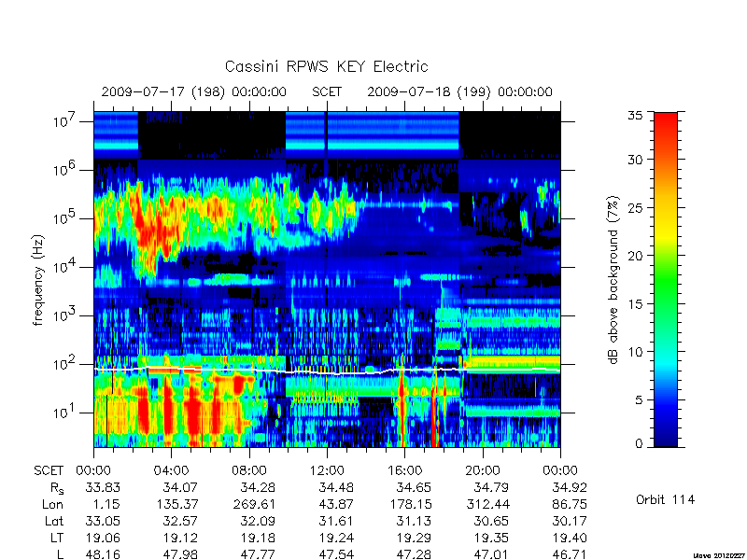Click the 'SCET' label above the plot
Screen dimensions: 747x560
pos(327,91)
